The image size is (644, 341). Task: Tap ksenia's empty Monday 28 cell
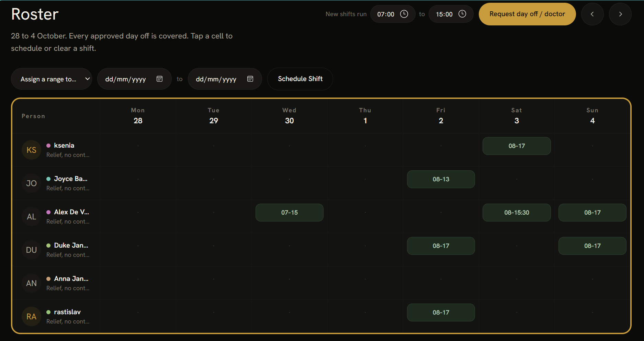pos(138,150)
